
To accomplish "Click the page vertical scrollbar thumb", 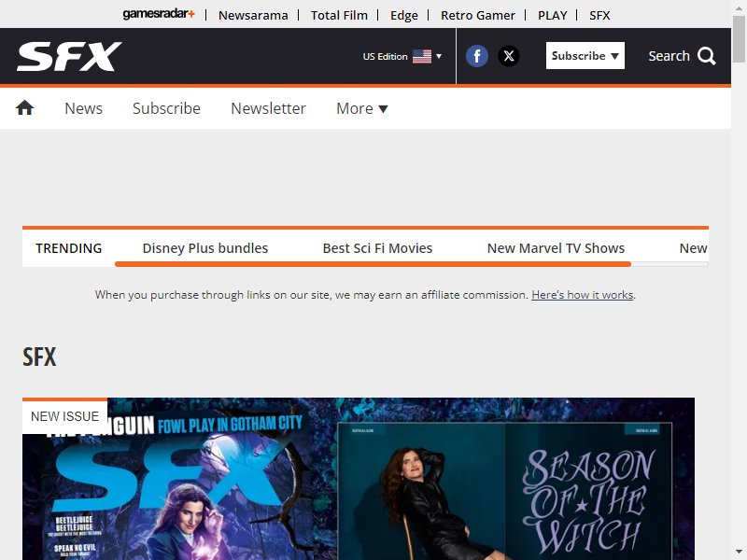I will pyautogui.click(x=739, y=38).
